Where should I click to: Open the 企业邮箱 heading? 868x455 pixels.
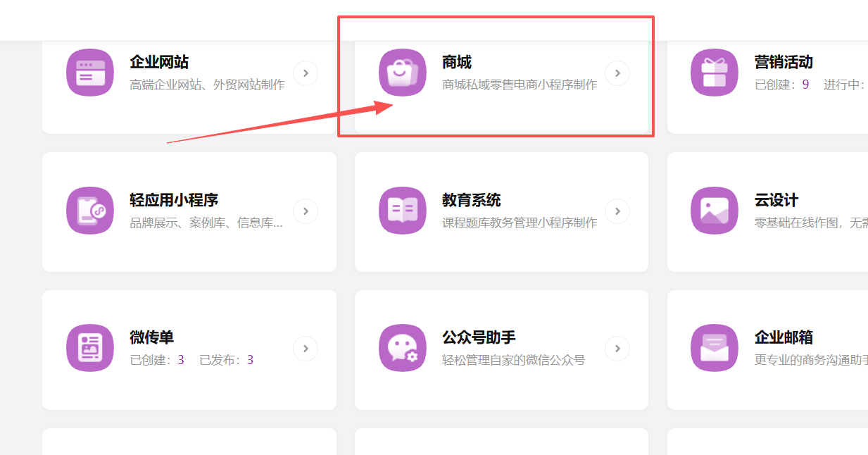click(784, 337)
